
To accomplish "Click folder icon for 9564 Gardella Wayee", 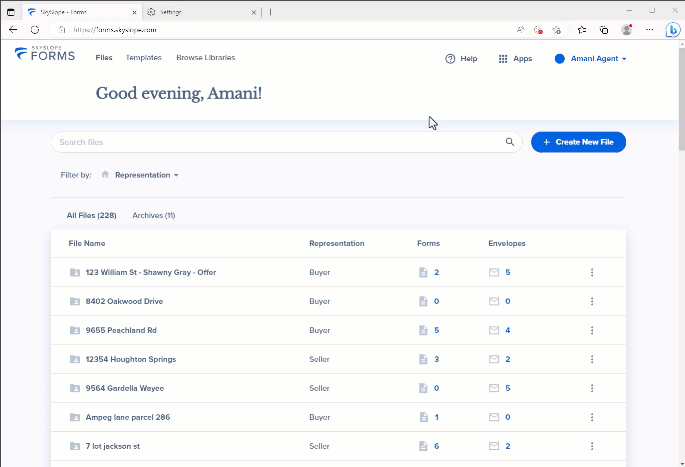I will [75, 388].
